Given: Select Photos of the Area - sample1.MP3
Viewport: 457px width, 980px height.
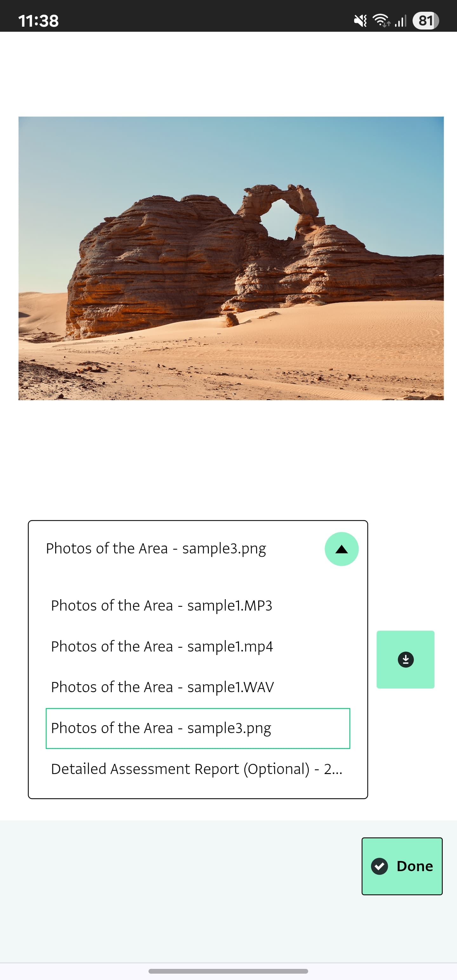Looking at the screenshot, I should click(161, 605).
